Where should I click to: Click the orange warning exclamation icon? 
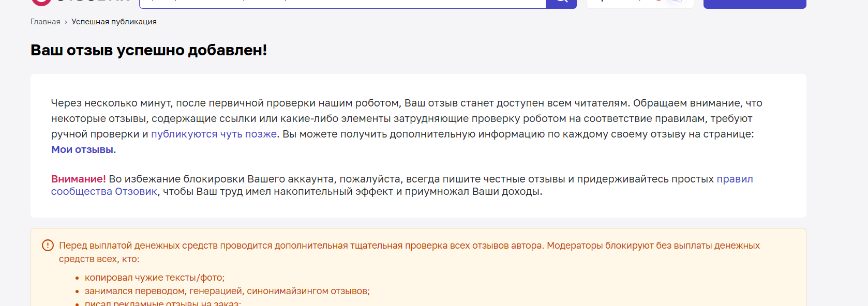[48, 246]
